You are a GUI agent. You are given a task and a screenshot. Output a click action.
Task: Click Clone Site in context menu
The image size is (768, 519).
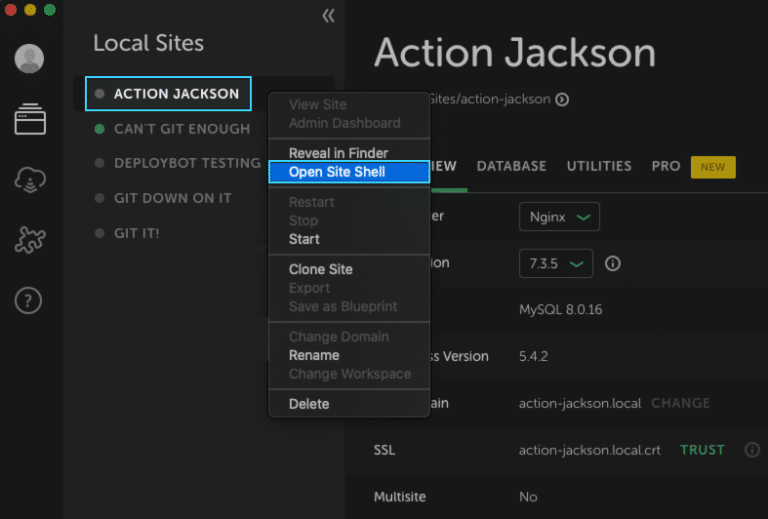pyautogui.click(x=320, y=269)
